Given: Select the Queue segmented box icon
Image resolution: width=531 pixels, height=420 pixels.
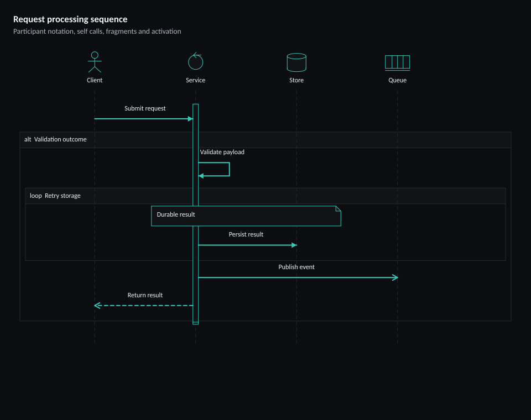Looking at the screenshot, I should coord(397,62).
